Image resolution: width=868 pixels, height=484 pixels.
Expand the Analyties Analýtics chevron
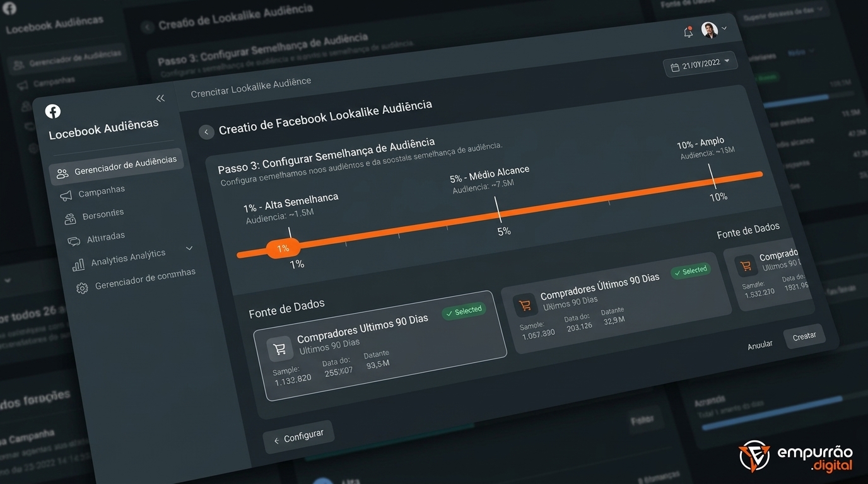(x=189, y=248)
